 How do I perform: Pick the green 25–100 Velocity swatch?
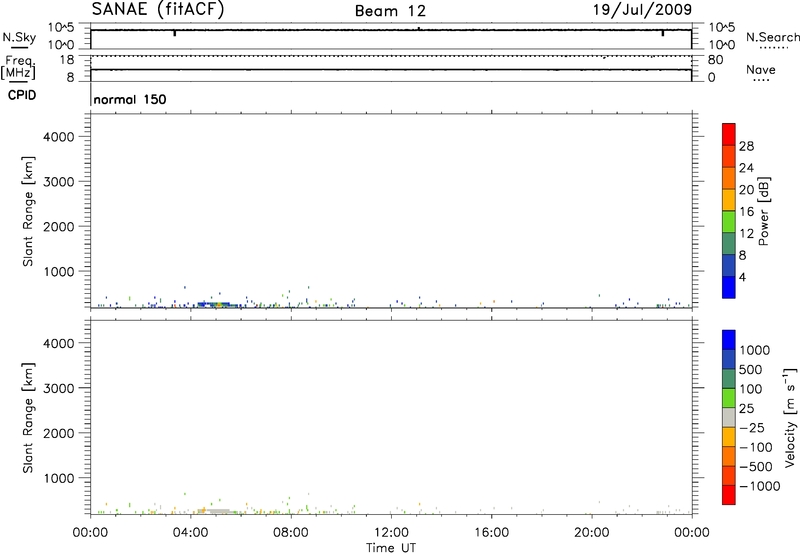(x=729, y=398)
